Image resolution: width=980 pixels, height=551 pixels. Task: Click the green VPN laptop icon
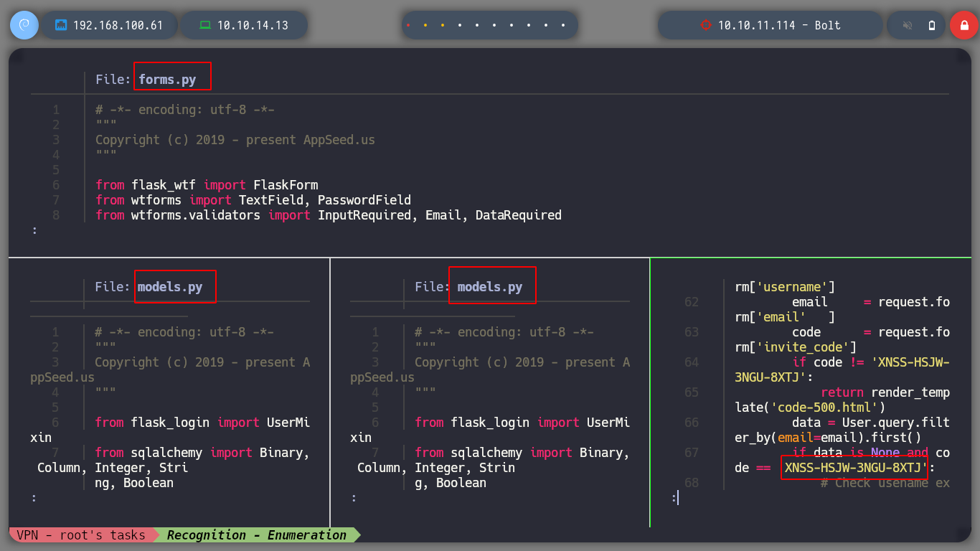pyautogui.click(x=205, y=25)
